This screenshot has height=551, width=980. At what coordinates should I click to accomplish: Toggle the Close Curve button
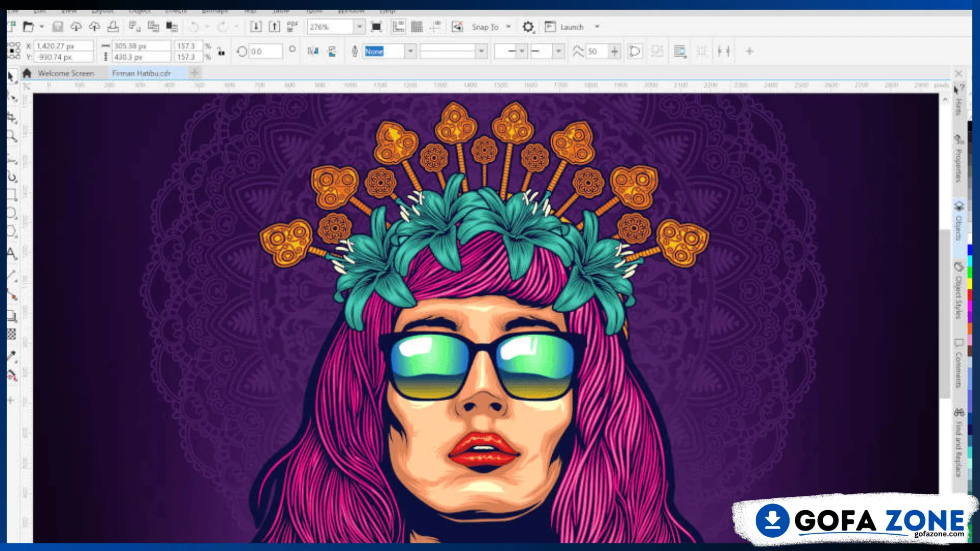tap(634, 51)
